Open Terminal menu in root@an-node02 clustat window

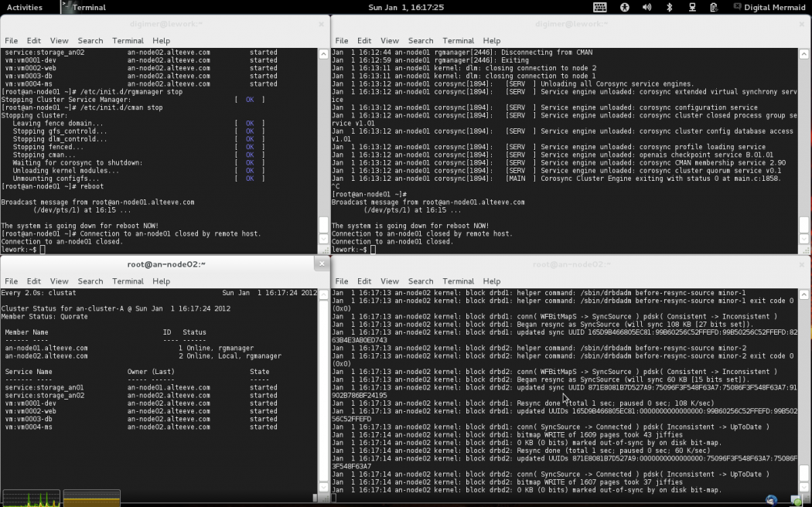[x=128, y=281]
